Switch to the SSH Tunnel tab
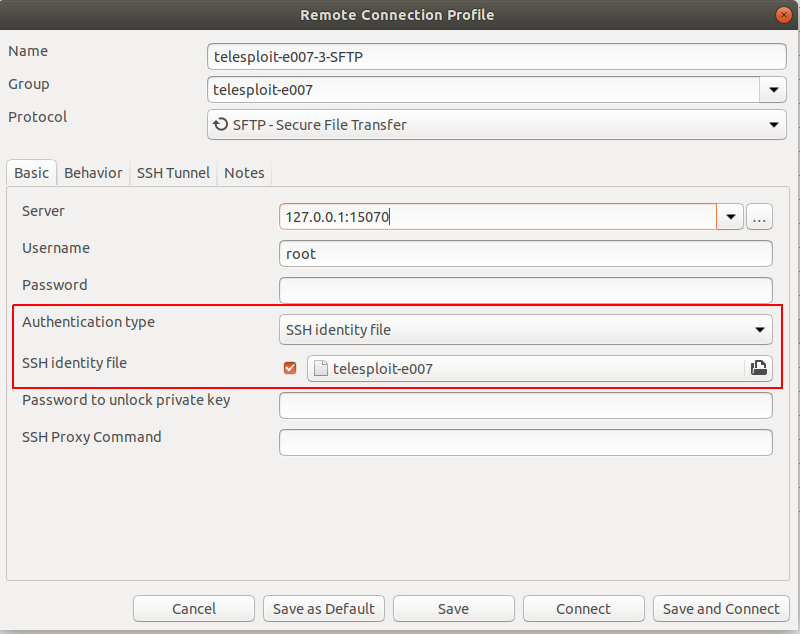This screenshot has width=800, height=634. 173,173
